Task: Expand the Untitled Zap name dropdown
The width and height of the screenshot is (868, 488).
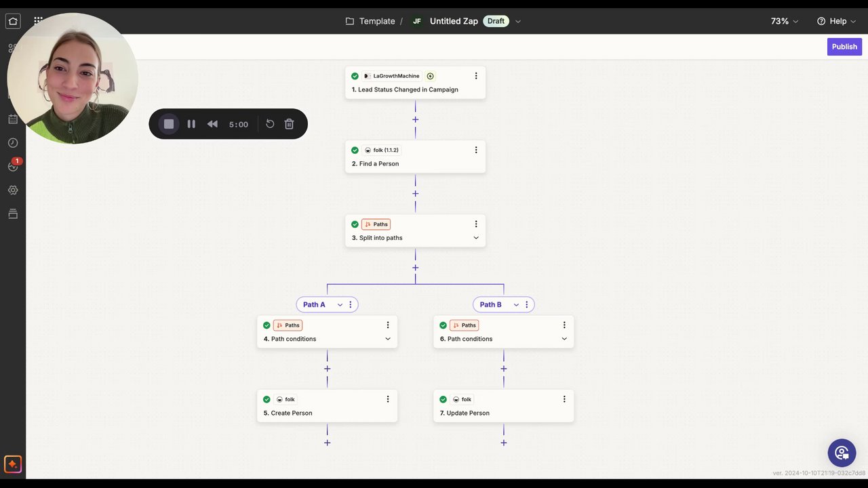Action: [518, 21]
